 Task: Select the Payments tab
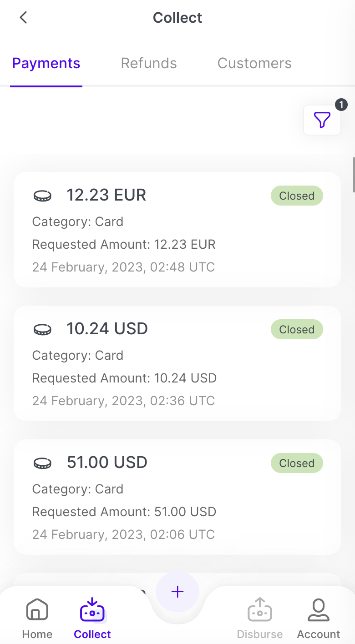(46, 63)
